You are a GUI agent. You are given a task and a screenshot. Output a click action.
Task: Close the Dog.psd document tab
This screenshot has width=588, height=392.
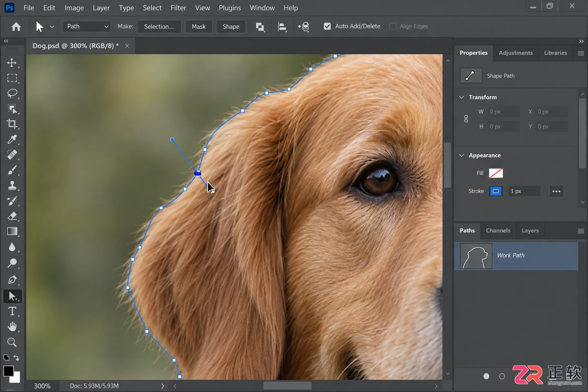pos(127,46)
